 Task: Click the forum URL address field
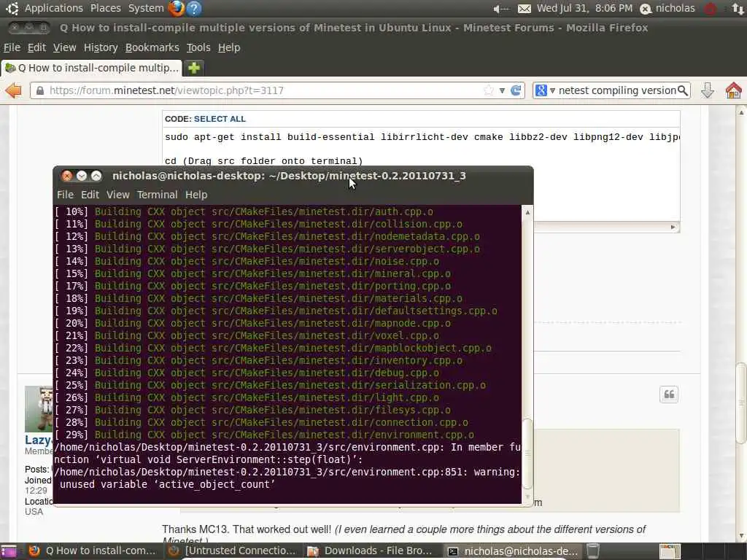click(264, 90)
